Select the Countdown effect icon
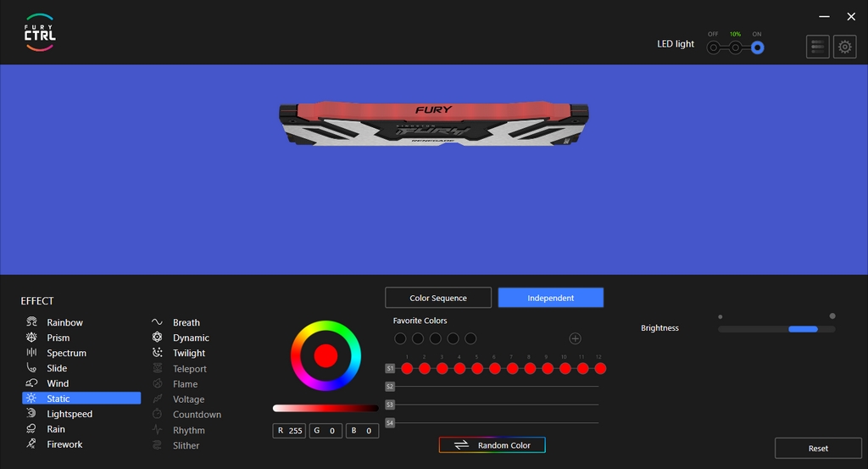Image resolution: width=868 pixels, height=469 pixels. (x=157, y=414)
